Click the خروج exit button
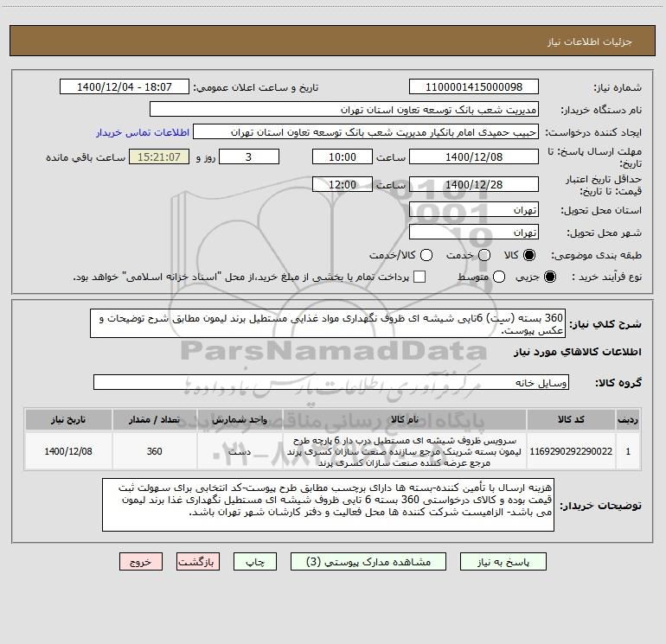Viewport: 666px width, 644px height. pos(141,562)
